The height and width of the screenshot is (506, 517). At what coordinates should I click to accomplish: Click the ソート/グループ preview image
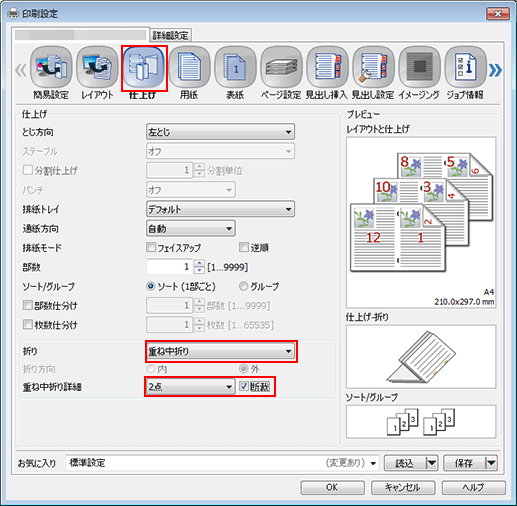click(x=421, y=422)
